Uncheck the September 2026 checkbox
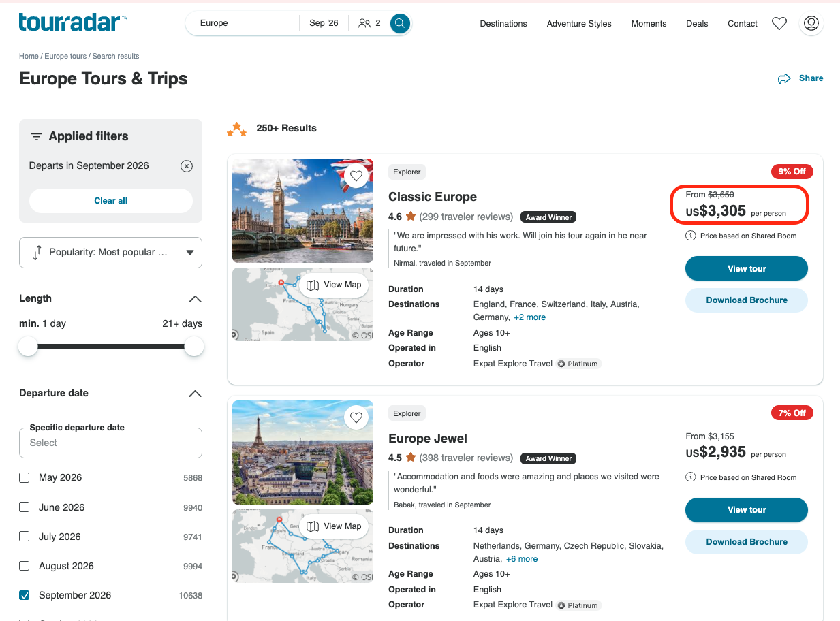 [25, 595]
